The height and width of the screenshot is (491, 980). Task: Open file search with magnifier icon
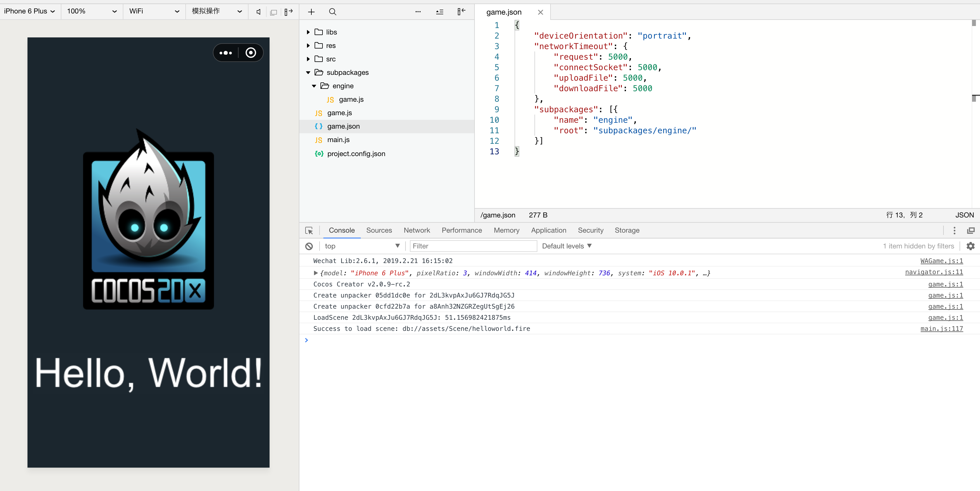coord(332,12)
